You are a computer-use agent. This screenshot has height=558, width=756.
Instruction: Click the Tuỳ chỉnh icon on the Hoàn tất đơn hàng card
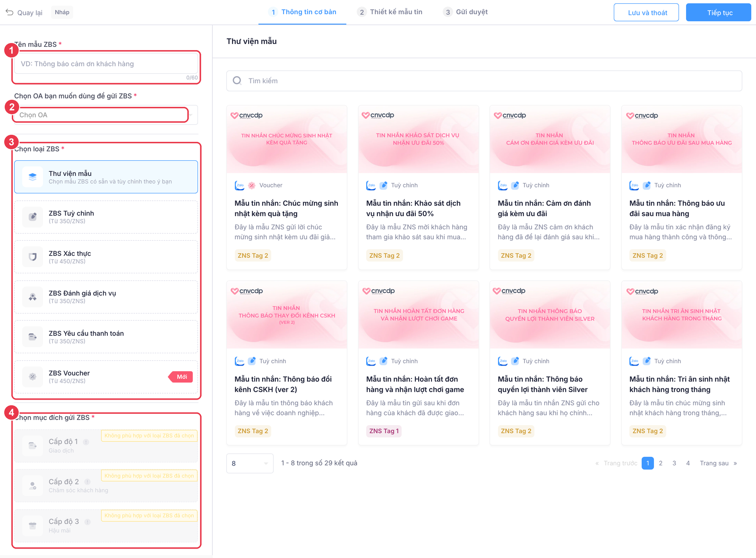pos(384,361)
